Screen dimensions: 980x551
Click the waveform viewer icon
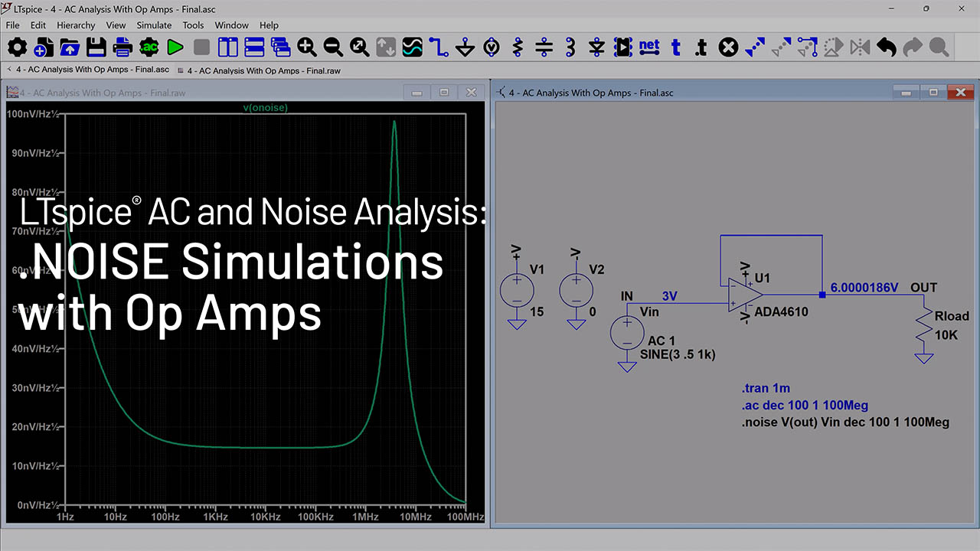point(413,47)
